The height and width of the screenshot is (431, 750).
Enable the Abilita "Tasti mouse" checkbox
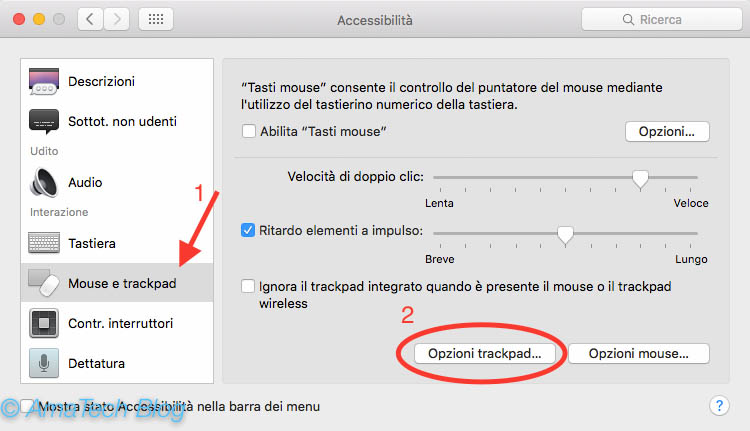click(x=249, y=131)
